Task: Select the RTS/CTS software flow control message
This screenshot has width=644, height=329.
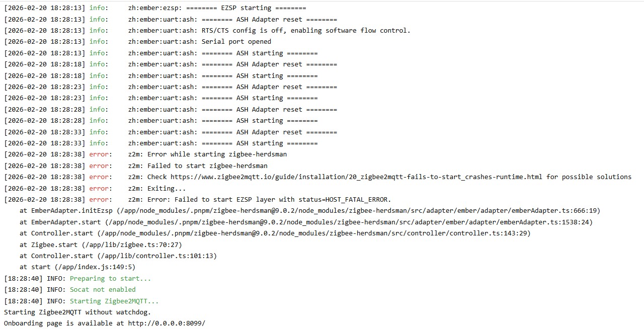Action: click(x=306, y=31)
